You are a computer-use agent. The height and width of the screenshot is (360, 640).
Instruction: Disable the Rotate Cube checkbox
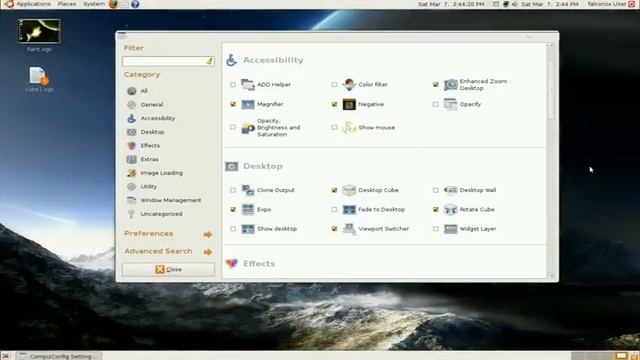point(436,209)
